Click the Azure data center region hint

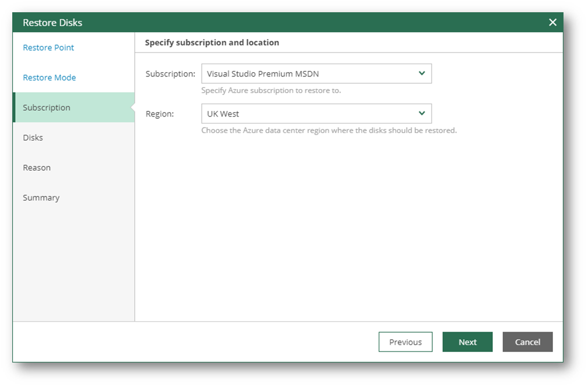click(328, 131)
